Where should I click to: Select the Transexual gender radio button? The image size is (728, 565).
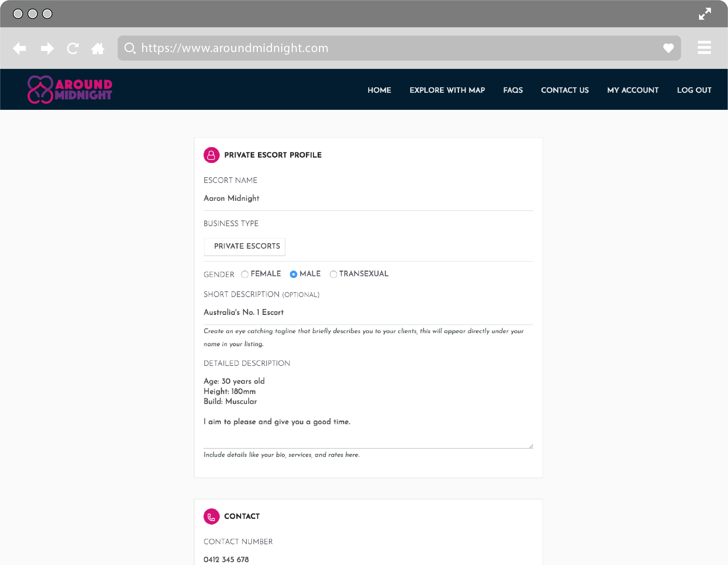pyautogui.click(x=333, y=274)
